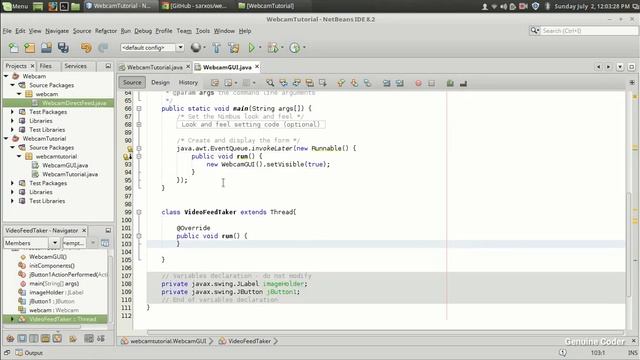The image size is (640, 360).
Task: Collapse the WebcamTutorial project node
Action: click(x=6, y=139)
